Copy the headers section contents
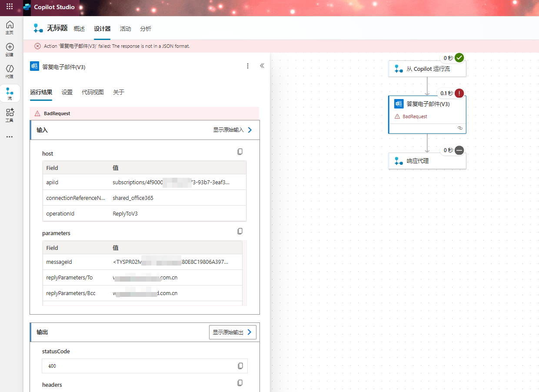The width and height of the screenshot is (539, 392). click(x=240, y=383)
